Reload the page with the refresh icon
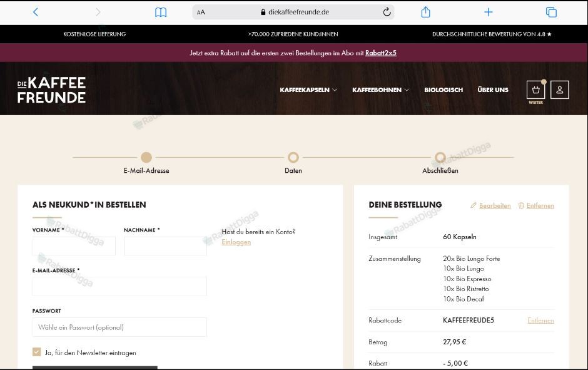588x370 pixels. 387,12
